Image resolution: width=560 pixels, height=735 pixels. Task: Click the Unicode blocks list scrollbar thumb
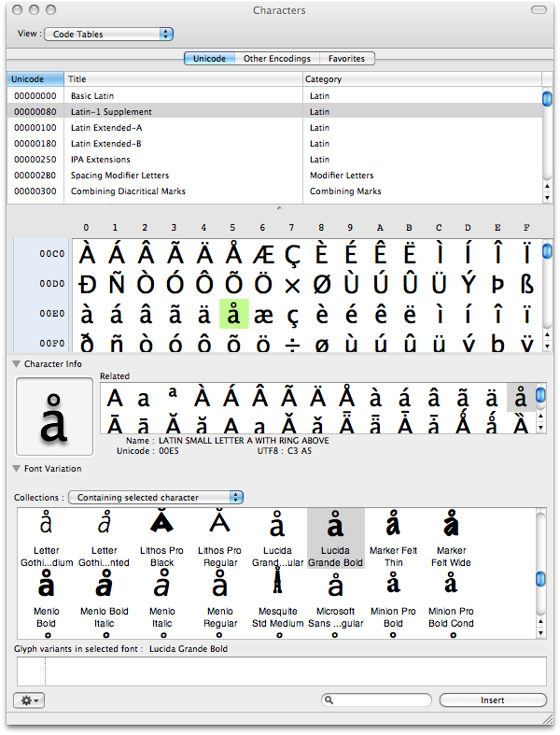pyautogui.click(x=547, y=98)
